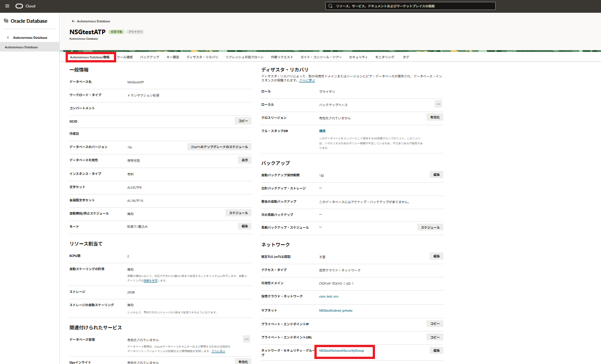
Task: Open the com_test_vcn link
Action: point(329,297)
